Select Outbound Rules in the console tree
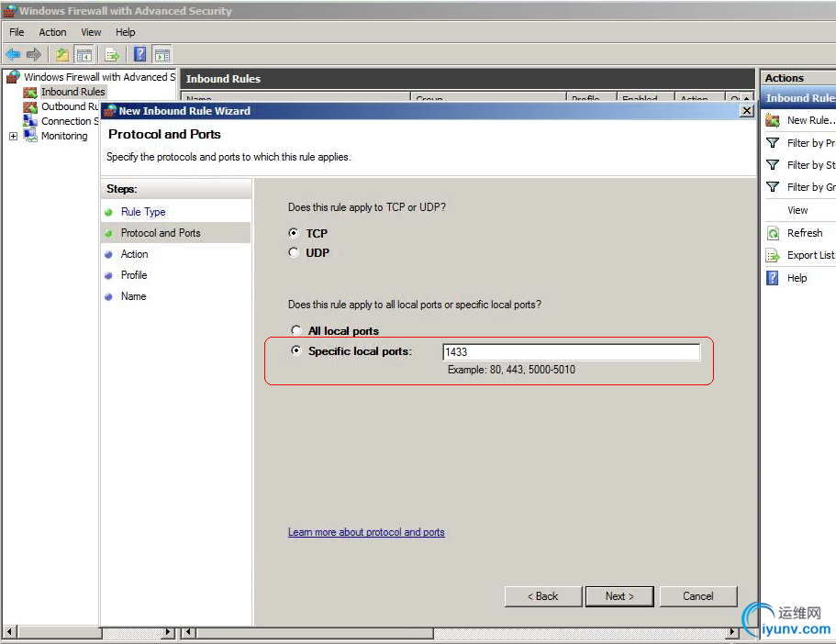The width and height of the screenshot is (836, 644). 70,106
